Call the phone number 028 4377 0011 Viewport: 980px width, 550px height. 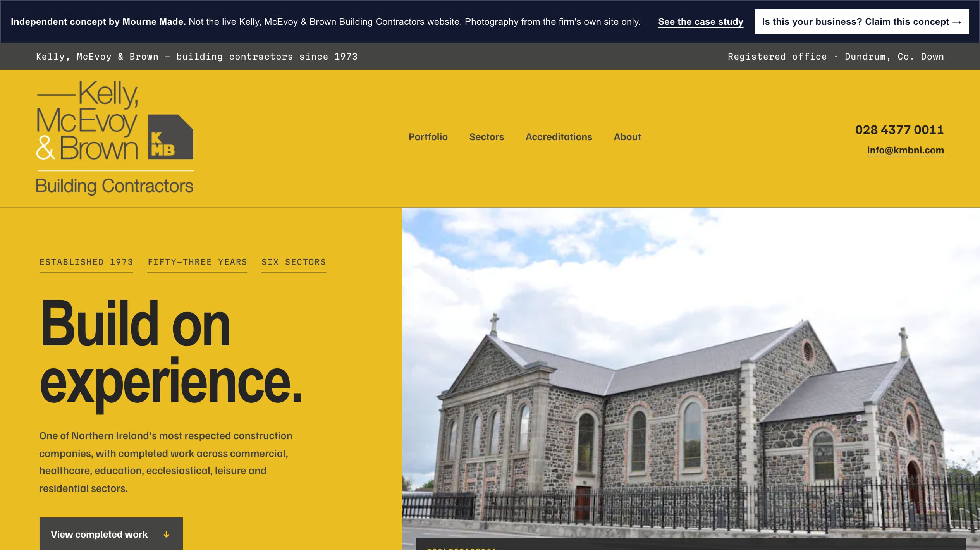pos(899,130)
